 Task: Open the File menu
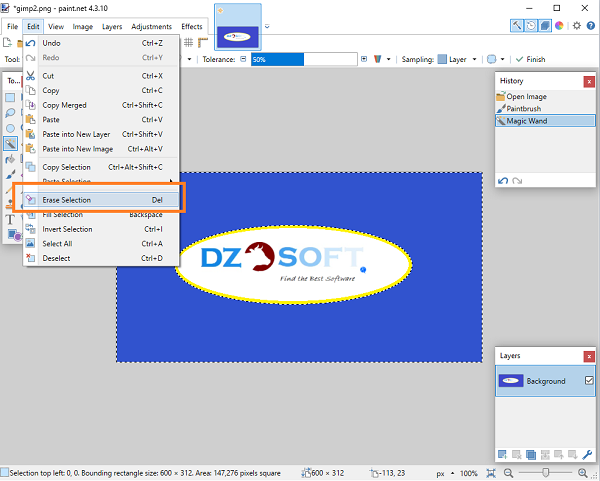pos(12,26)
